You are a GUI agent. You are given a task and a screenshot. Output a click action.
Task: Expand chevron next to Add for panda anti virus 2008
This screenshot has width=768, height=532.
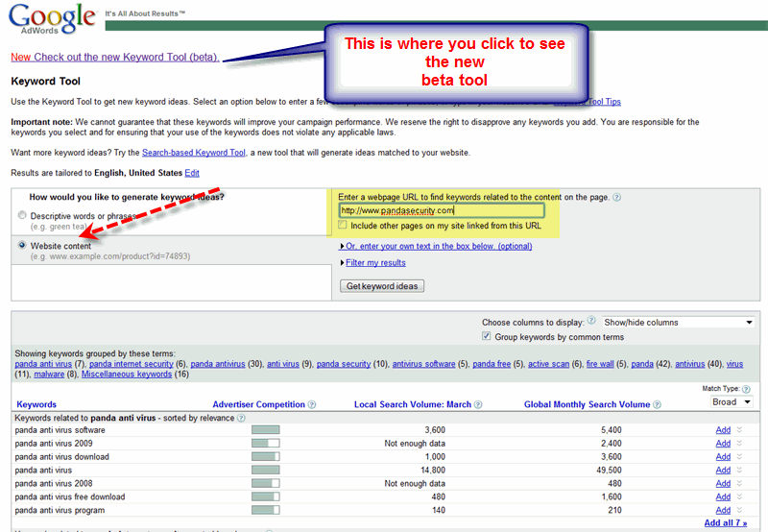(739, 483)
